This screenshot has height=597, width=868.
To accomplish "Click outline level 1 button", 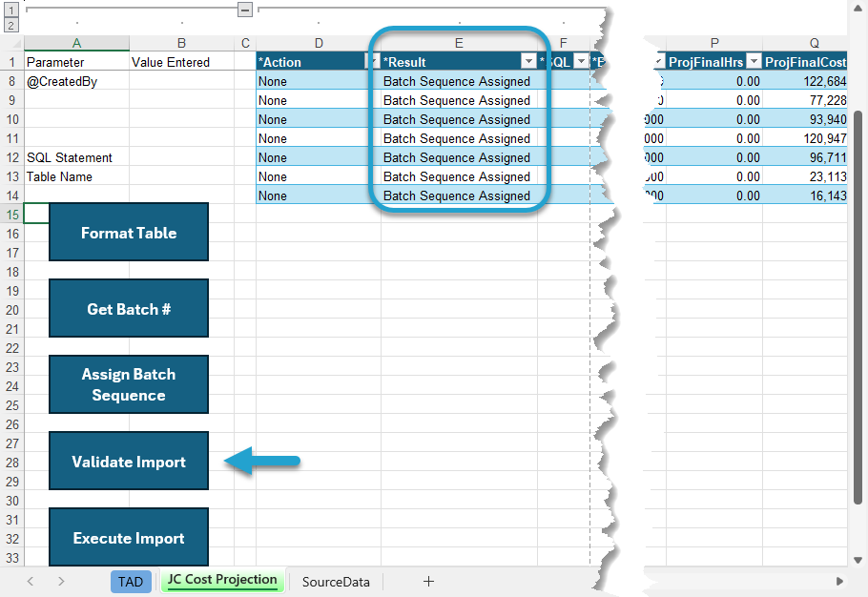I will click(x=11, y=10).
